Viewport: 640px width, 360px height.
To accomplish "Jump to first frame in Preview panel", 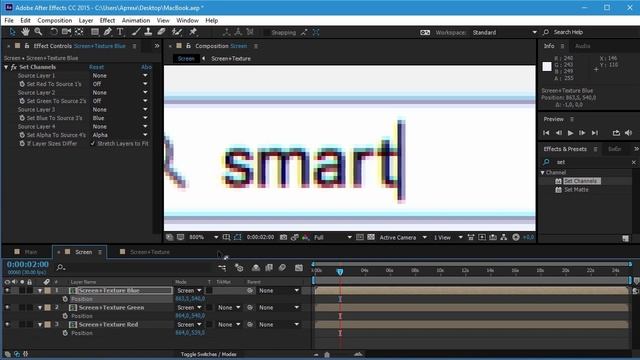I will (x=546, y=133).
